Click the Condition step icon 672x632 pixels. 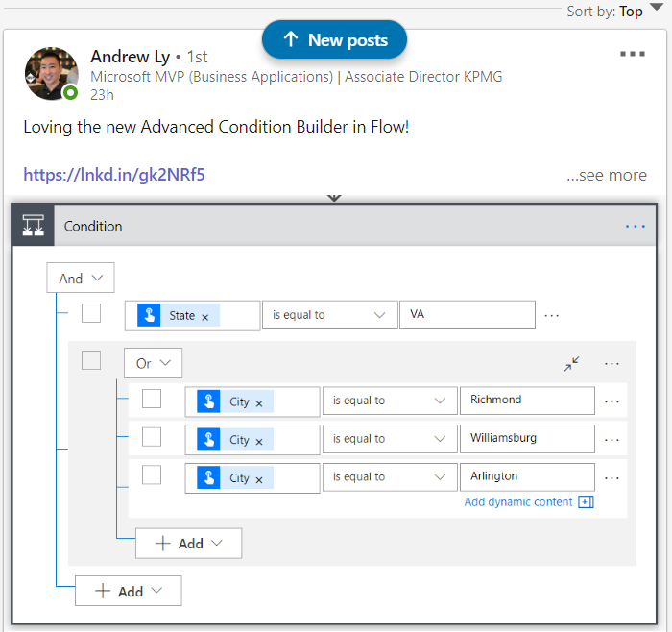[33, 225]
